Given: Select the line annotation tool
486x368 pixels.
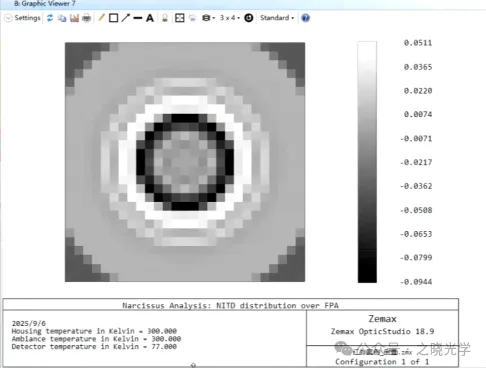Looking at the screenshot, I should [x=138, y=18].
